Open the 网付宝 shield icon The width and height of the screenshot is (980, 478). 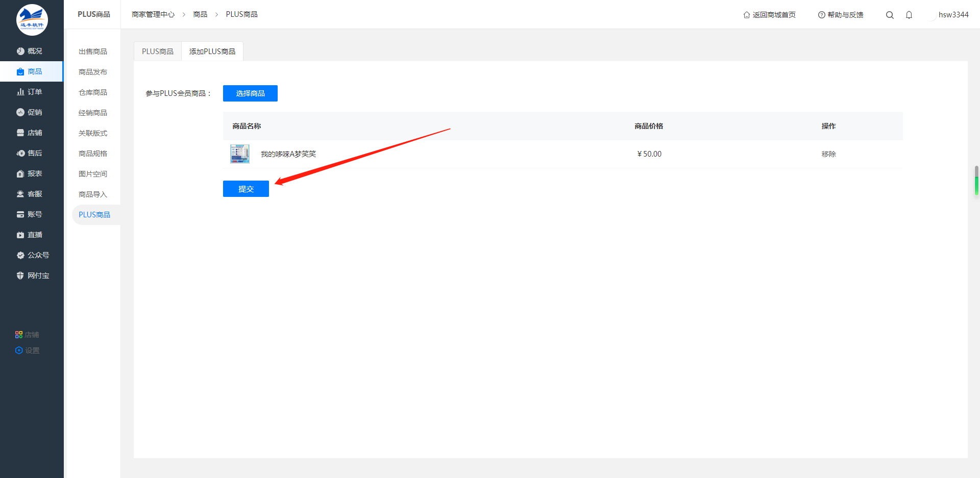20,275
